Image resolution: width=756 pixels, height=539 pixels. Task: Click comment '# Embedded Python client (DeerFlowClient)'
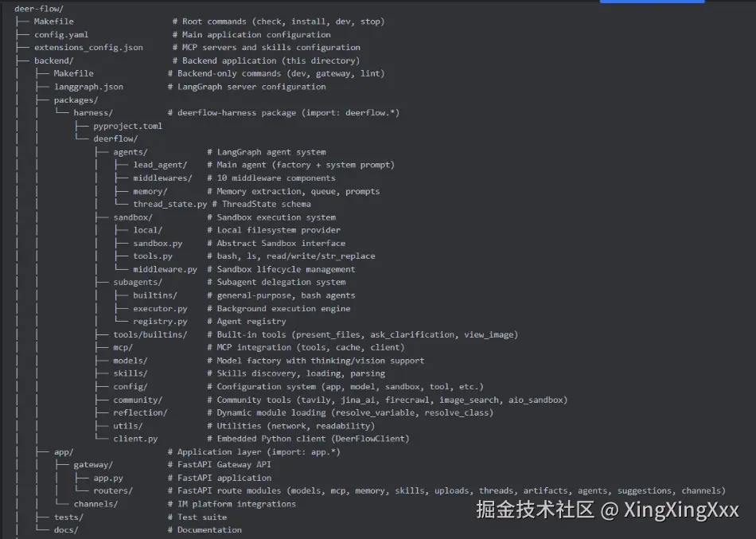tap(308, 439)
